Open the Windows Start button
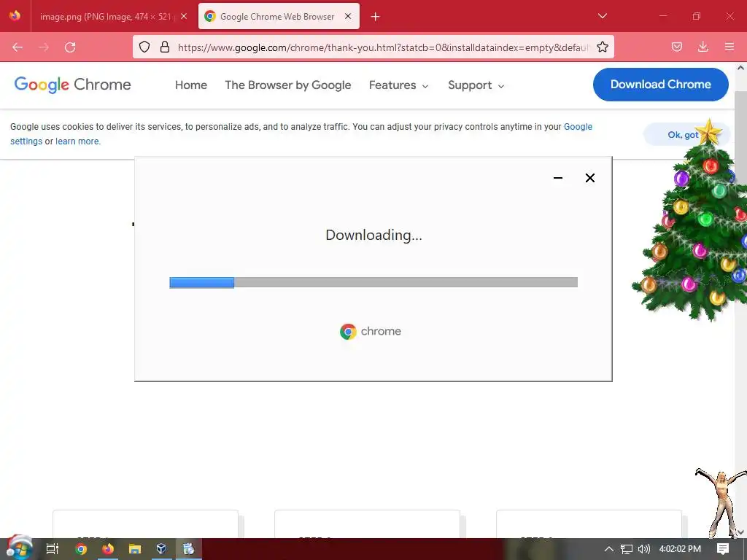This screenshot has width=747, height=560. [18, 548]
